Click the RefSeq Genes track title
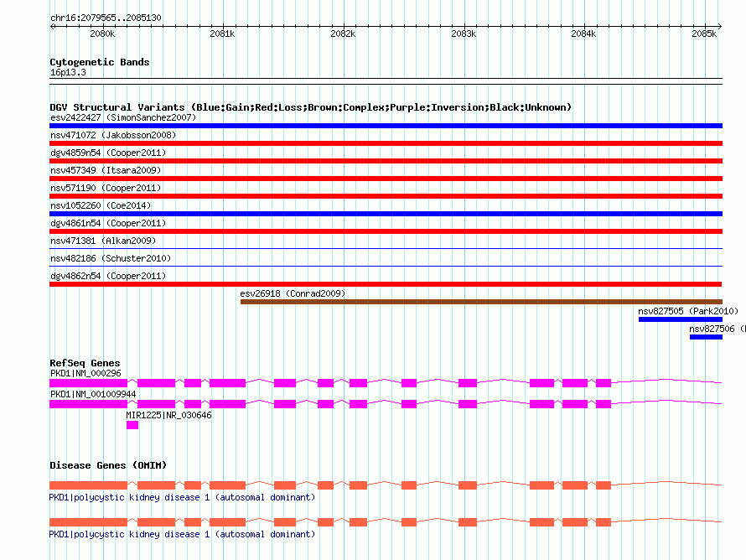This screenshot has height=560, width=746. (85, 363)
